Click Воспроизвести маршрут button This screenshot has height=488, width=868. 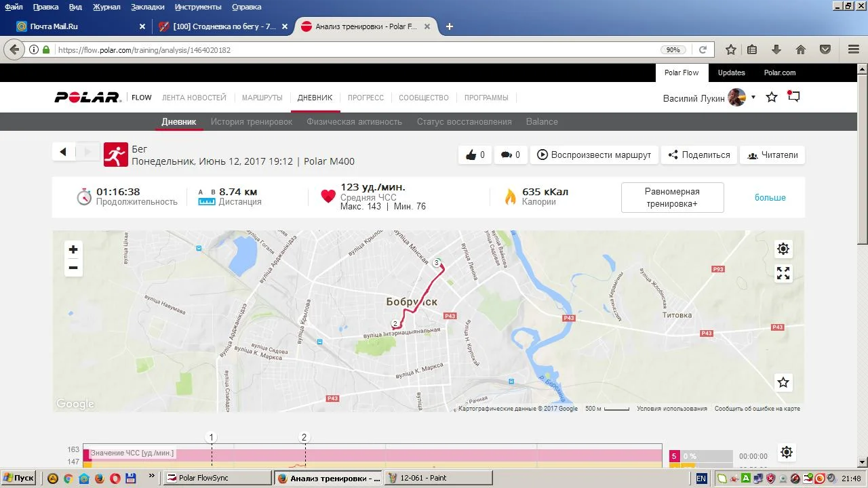pos(594,155)
